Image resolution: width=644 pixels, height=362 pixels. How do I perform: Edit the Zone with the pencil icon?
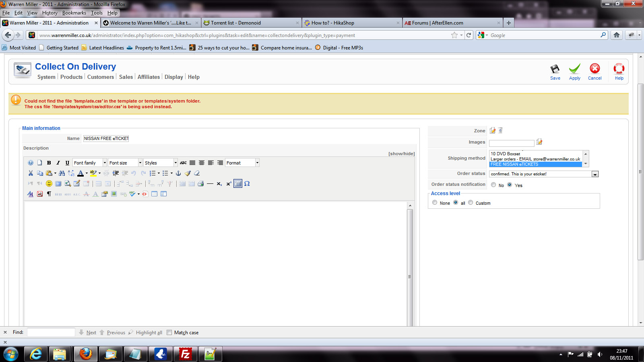tap(493, 130)
